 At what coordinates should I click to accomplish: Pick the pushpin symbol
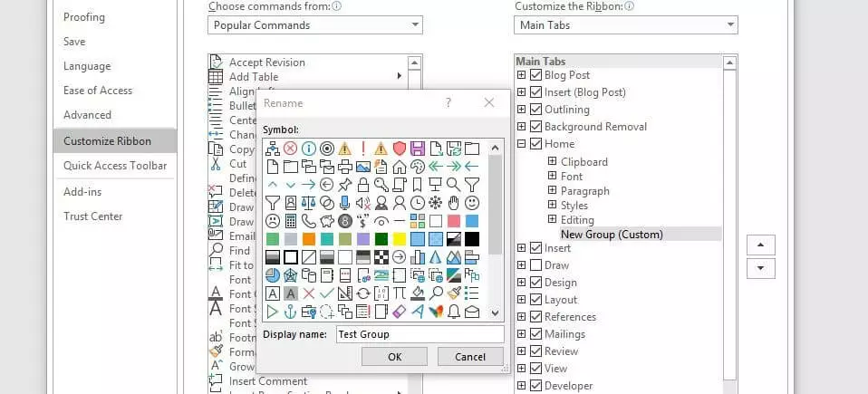pyautogui.click(x=345, y=185)
